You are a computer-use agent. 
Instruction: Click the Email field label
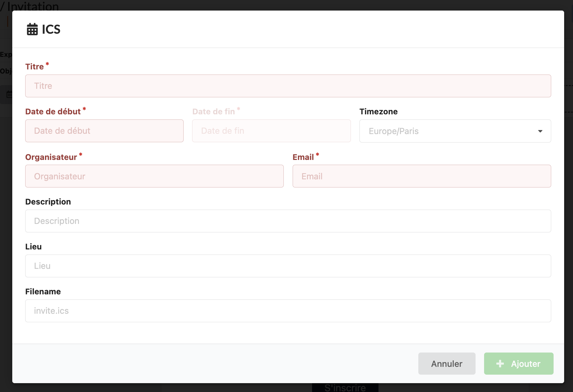tap(303, 157)
